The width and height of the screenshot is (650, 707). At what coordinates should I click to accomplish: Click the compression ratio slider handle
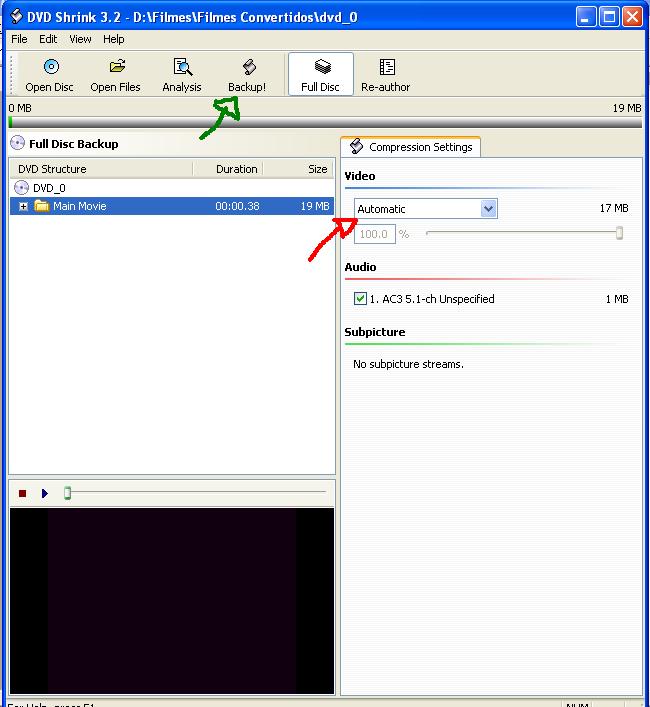619,233
